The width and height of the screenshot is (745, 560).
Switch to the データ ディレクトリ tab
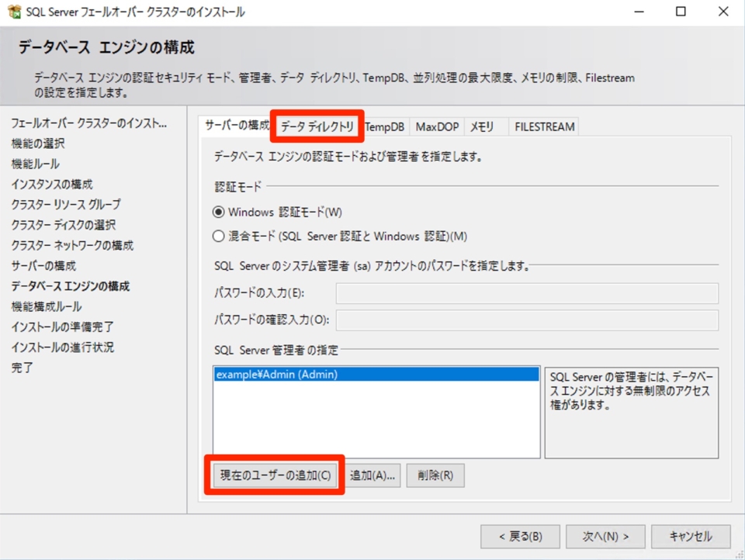click(x=317, y=126)
